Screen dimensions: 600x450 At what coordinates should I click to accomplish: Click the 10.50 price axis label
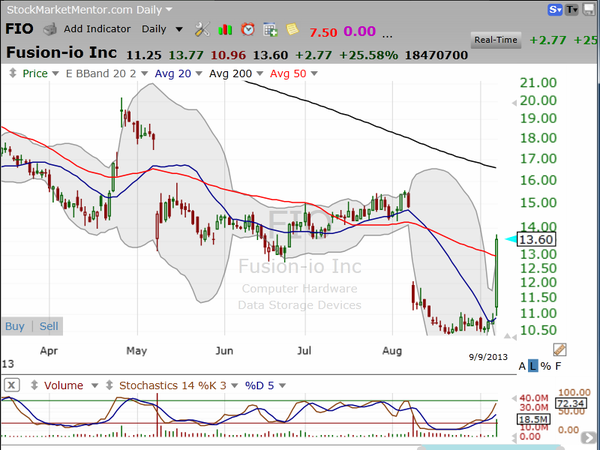pyautogui.click(x=538, y=330)
